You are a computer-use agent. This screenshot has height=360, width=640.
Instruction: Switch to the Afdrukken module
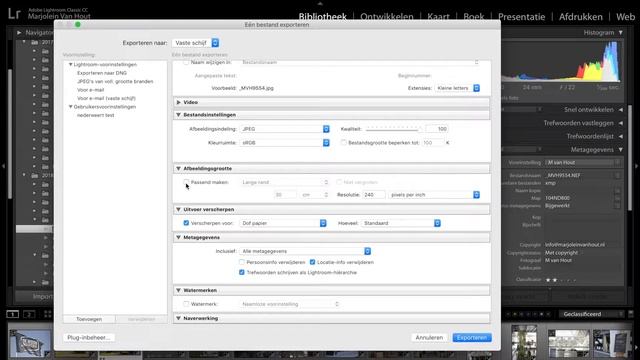(580, 17)
